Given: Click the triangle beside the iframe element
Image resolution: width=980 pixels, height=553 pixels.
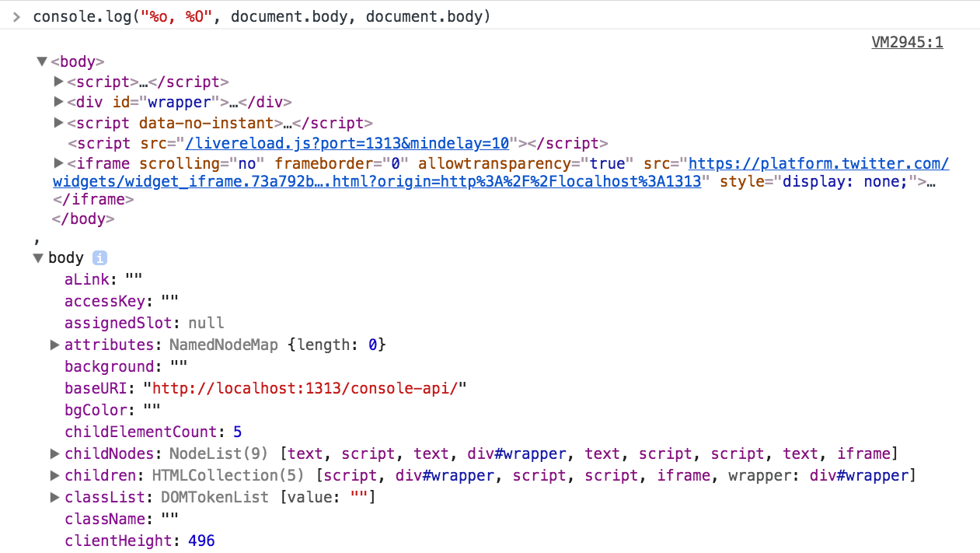Looking at the screenshot, I should [58, 163].
